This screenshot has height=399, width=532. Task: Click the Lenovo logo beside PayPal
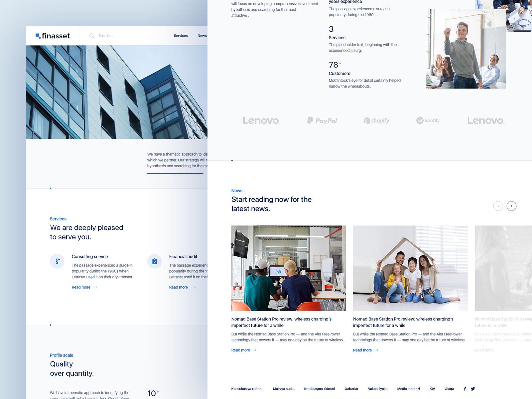261,120
